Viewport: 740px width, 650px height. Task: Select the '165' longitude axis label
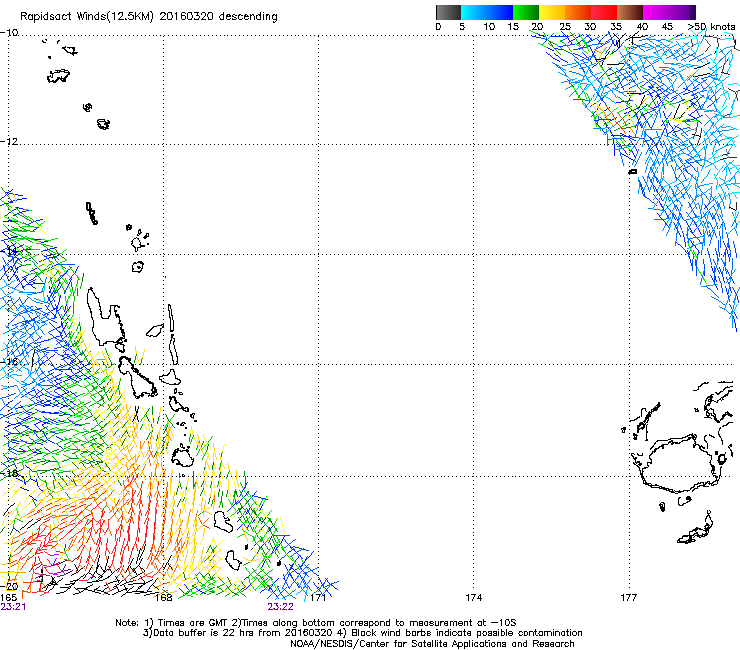[8, 597]
